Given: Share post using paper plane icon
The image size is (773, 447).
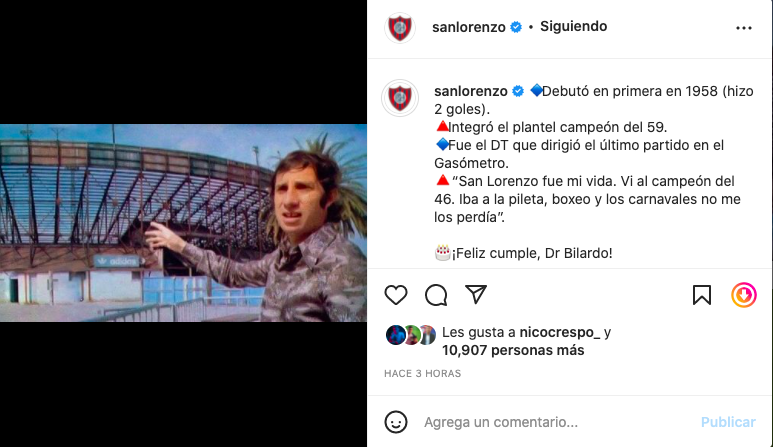Looking at the screenshot, I should (x=476, y=294).
